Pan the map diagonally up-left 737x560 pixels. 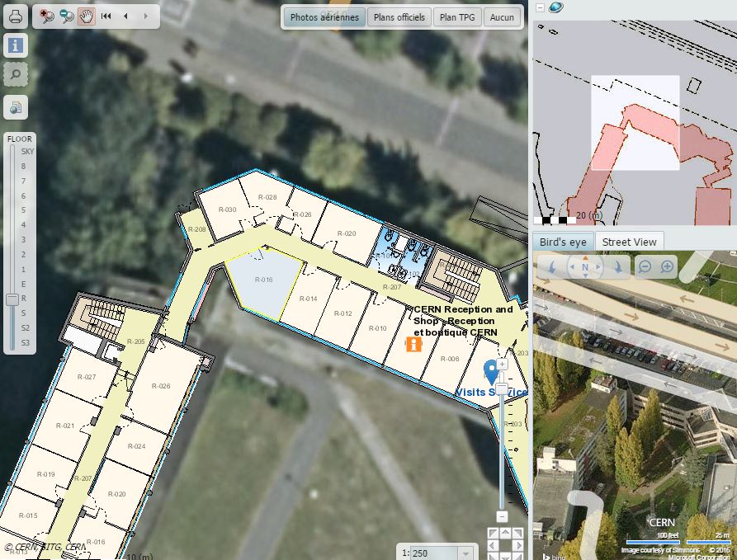(493, 533)
